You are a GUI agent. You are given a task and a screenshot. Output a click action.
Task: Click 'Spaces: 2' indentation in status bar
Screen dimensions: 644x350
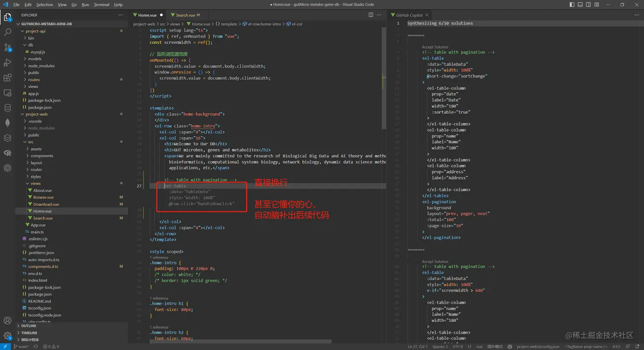[x=440, y=347]
